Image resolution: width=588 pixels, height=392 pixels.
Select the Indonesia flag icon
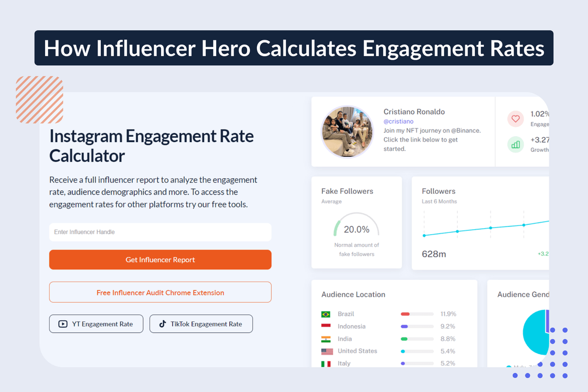point(324,326)
